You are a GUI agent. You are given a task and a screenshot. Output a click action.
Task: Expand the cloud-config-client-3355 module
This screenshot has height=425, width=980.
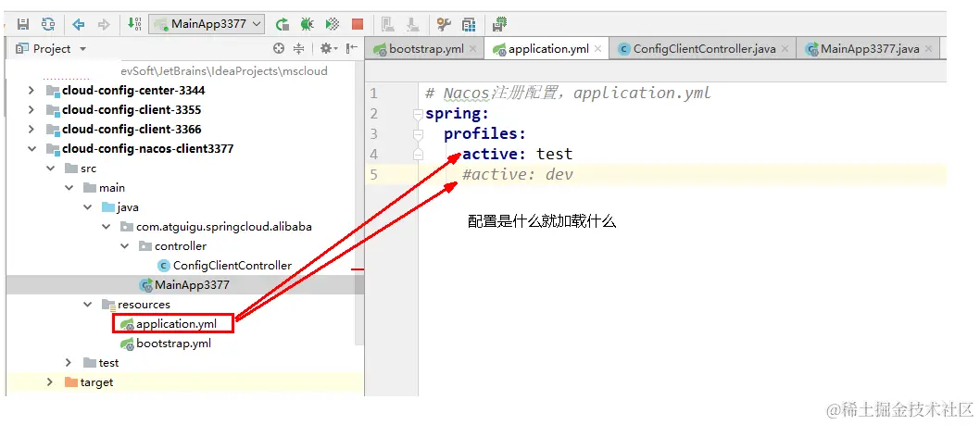coord(31,110)
